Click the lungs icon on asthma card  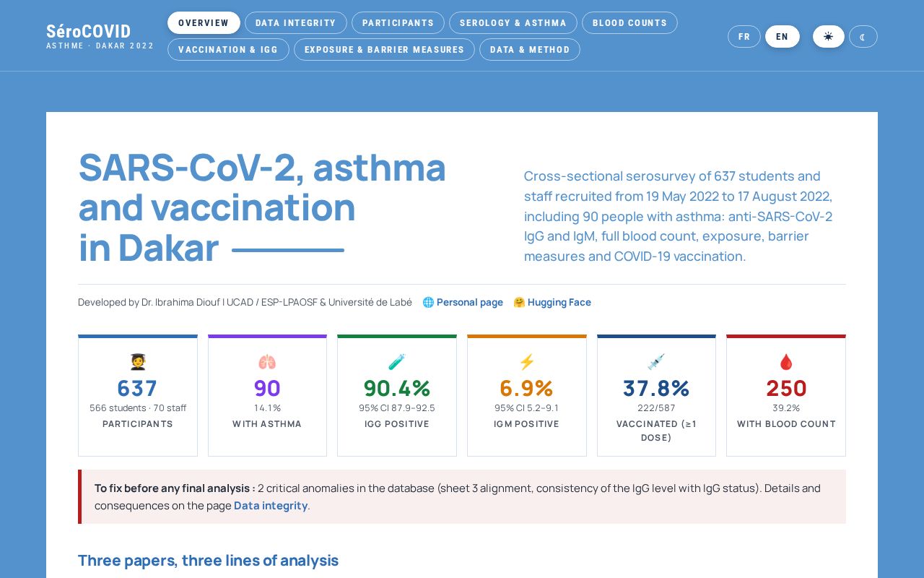pyautogui.click(x=267, y=362)
